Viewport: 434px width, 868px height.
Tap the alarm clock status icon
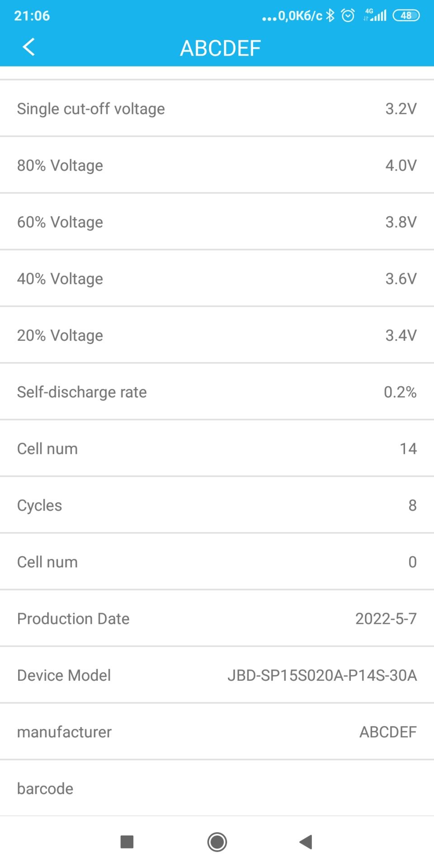tap(348, 16)
